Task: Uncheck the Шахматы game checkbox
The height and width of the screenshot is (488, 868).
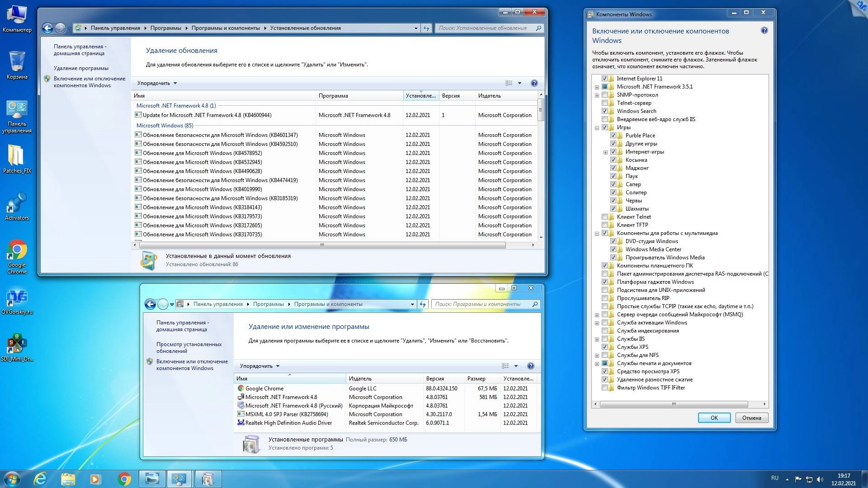Action: click(613, 209)
